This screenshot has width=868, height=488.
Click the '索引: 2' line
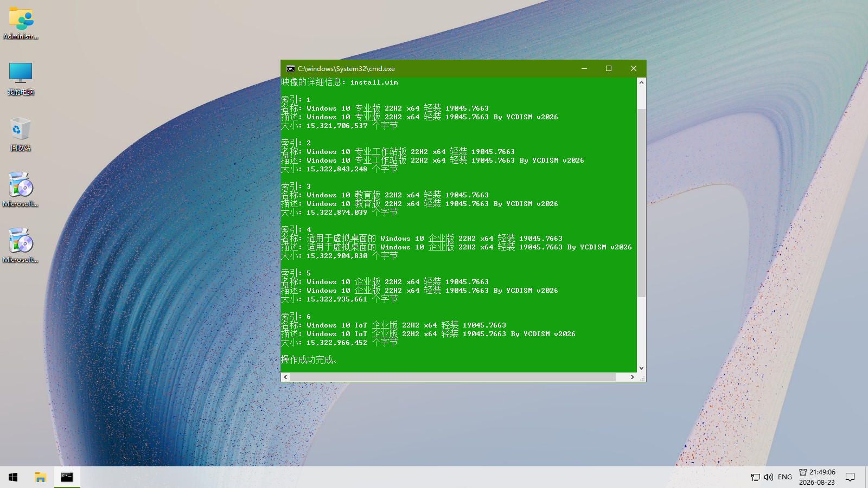pos(296,143)
